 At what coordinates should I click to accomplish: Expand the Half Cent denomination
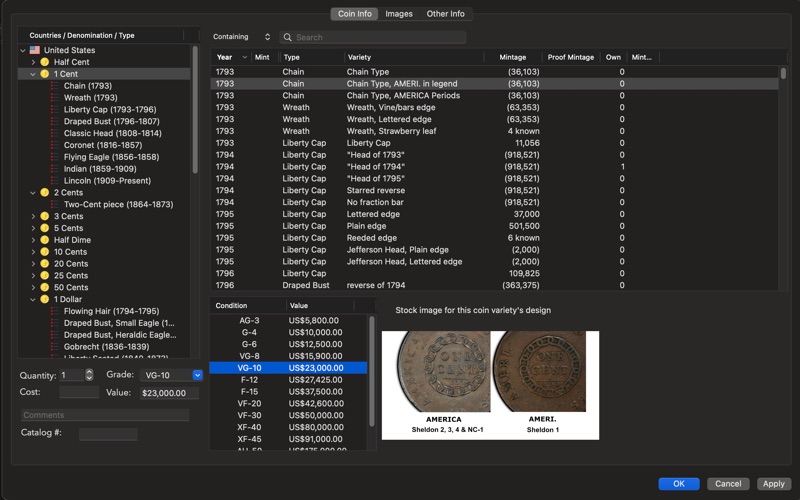click(x=33, y=62)
